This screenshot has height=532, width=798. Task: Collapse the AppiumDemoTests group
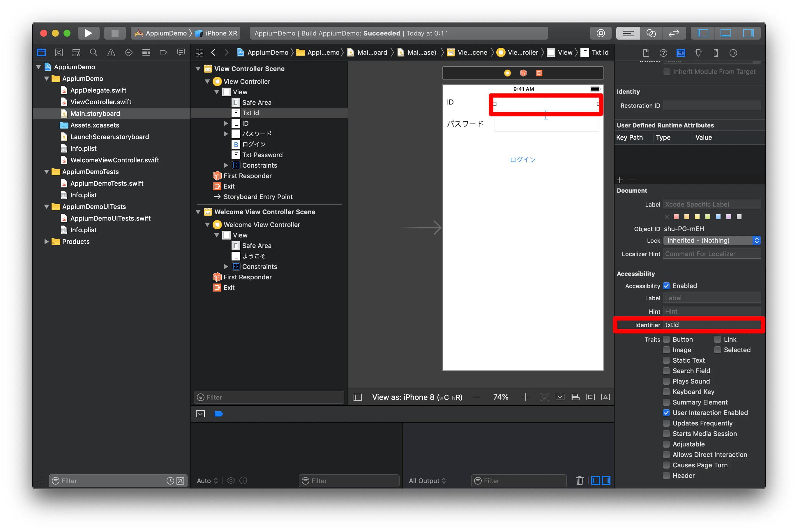point(47,172)
